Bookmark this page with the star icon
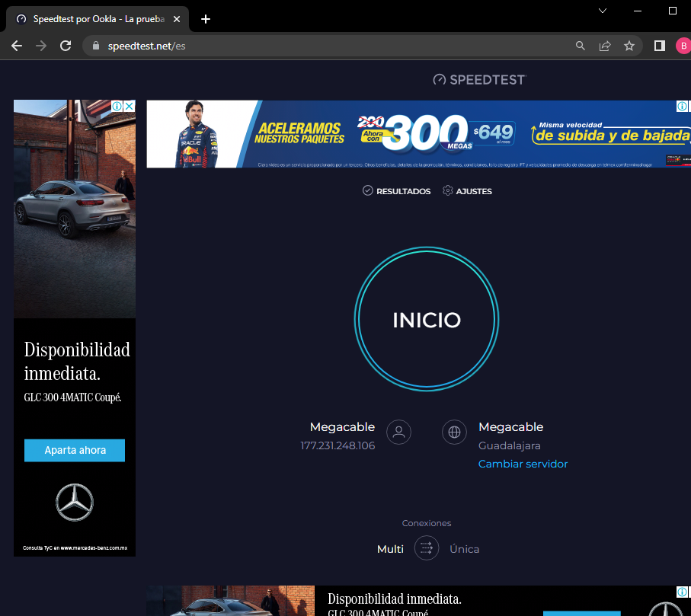The height and width of the screenshot is (616, 691). [x=629, y=46]
